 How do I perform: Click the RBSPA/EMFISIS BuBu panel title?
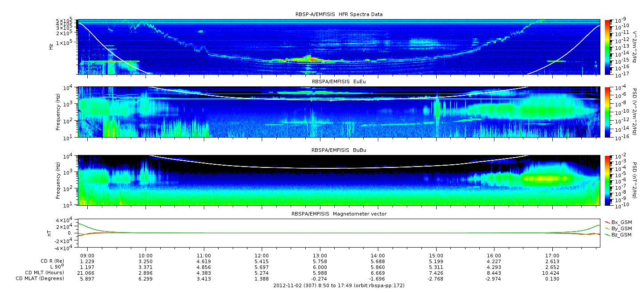339,151
